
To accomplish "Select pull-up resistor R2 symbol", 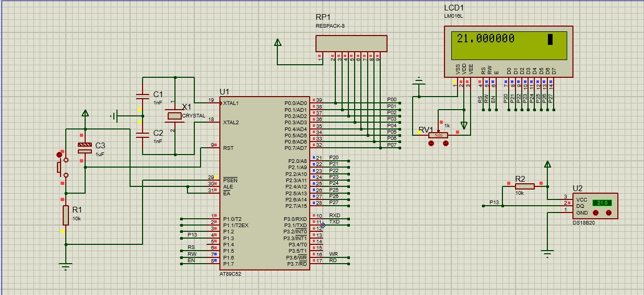I will 524,186.
